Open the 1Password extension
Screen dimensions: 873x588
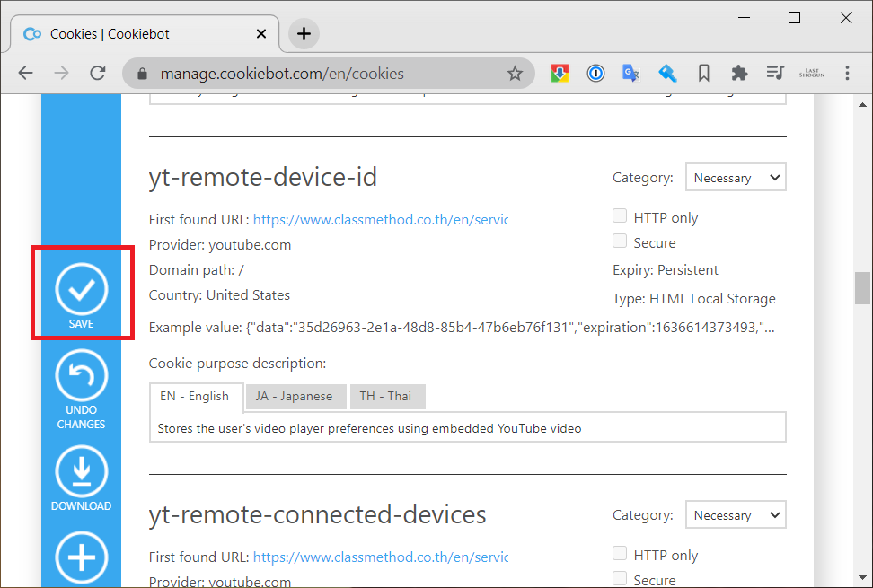pyautogui.click(x=595, y=73)
